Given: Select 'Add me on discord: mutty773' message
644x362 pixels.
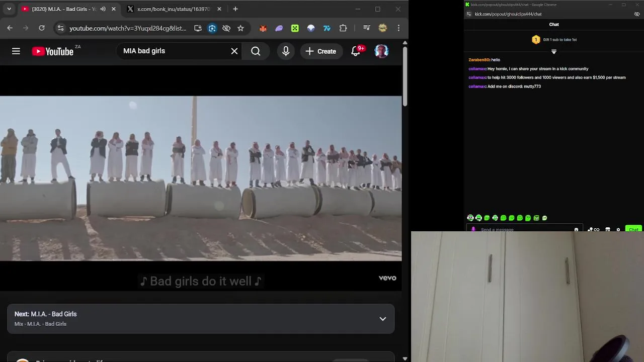Looking at the screenshot, I should [x=514, y=86].
